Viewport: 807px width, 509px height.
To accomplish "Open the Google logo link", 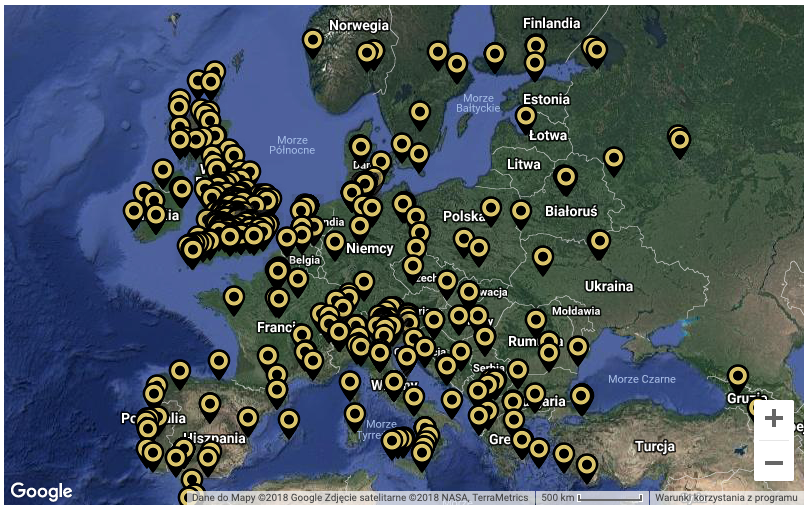I will (41, 491).
